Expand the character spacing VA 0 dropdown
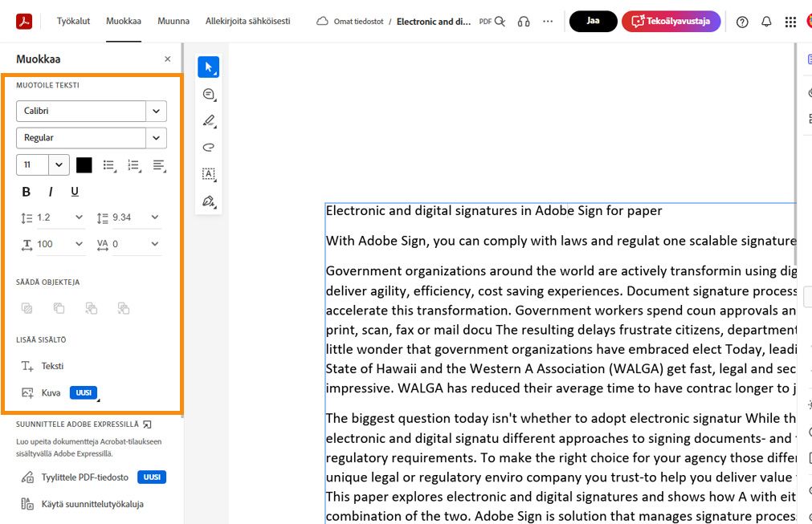The width and height of the screenshot is (812, 524). [x=154, y=244]
